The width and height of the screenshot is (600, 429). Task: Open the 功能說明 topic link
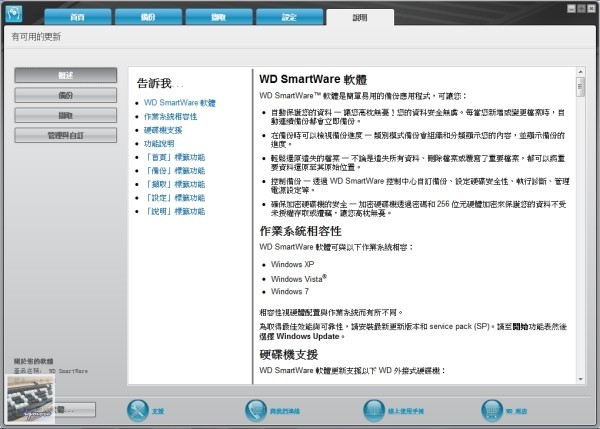point(159,144)
